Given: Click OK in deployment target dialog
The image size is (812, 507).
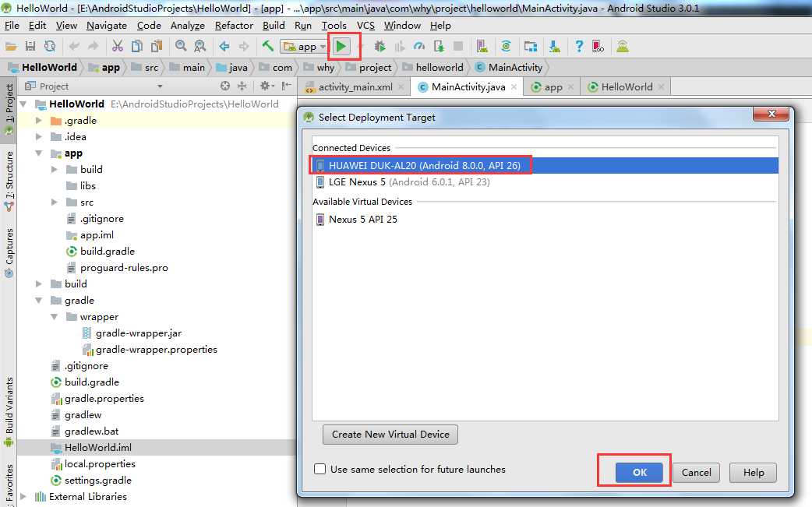Looking at the screenshot, I should [639, 472].
